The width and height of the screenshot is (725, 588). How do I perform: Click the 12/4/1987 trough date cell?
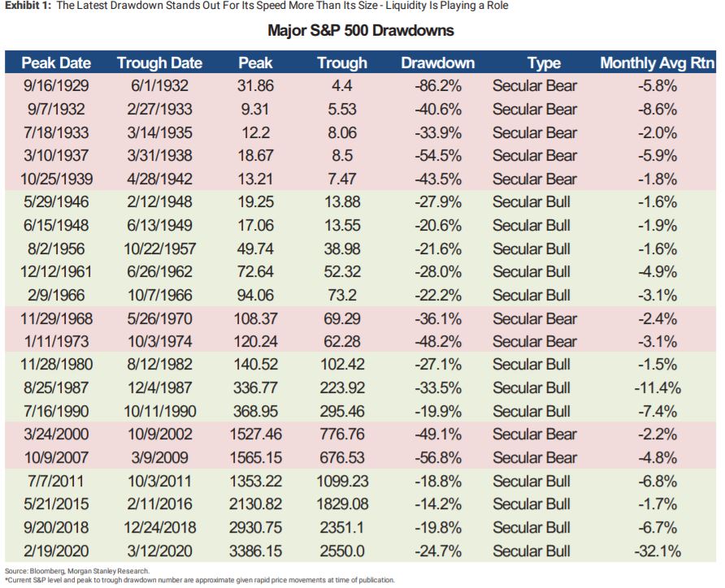click(x=159, y=388)
